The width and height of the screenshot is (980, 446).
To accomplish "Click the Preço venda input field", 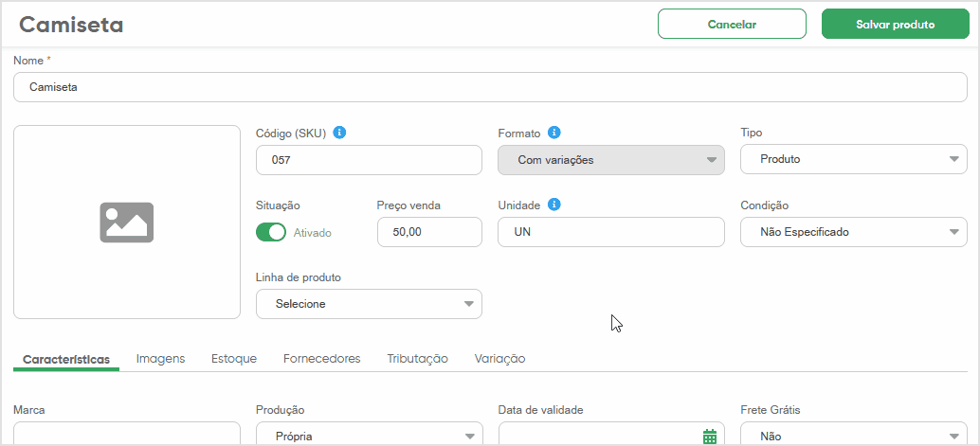I will [430, 232].
